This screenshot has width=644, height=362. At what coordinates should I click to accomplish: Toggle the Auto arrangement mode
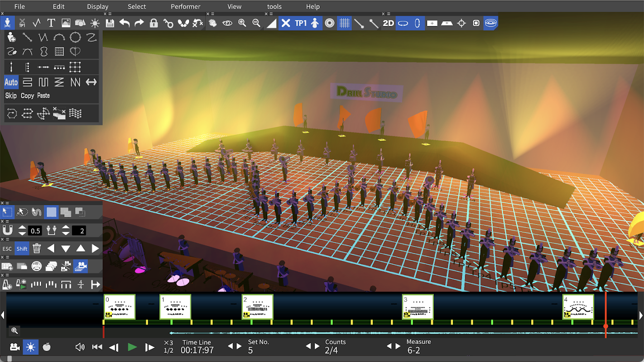(11, 82)
